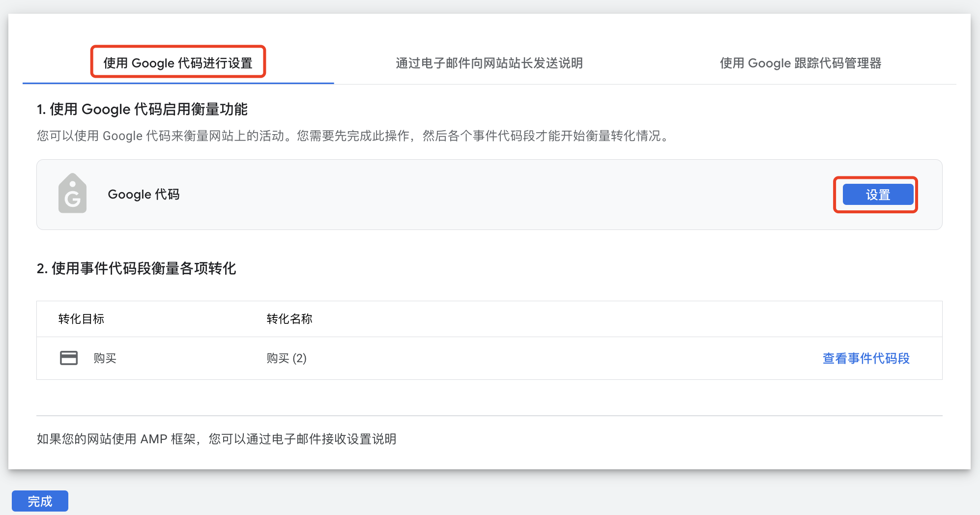Viewport: 980px width, 515px height.
Task: Click the blue 设置 button
Action: 878,195
